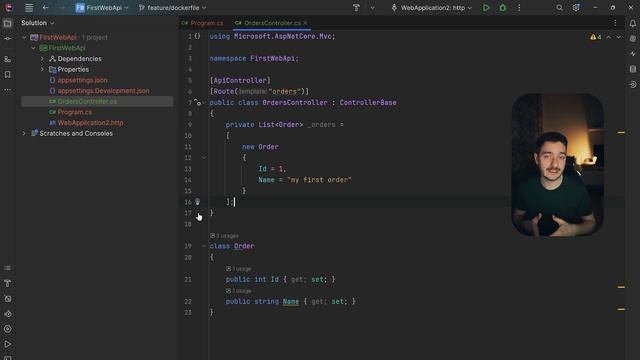Click the quick-fix lightbulb on line 16
Screen dimensions: 640x360
[x=198, y=202]
